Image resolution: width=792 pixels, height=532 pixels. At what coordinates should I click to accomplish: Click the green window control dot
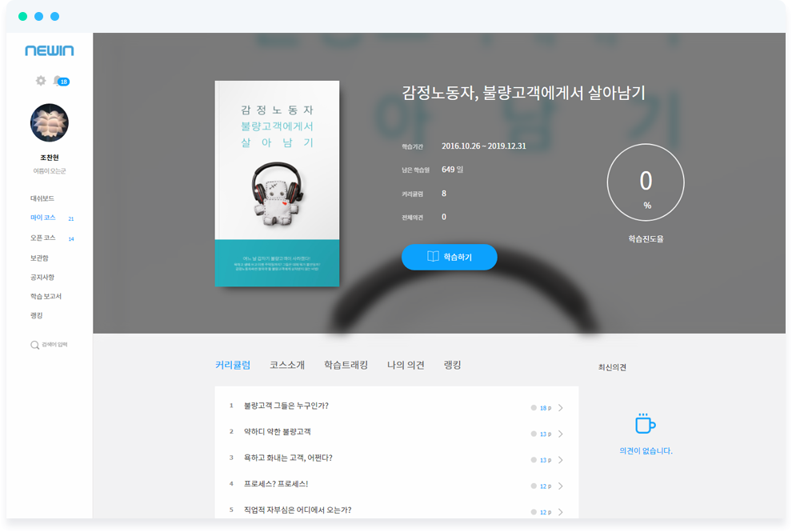pos(22,16)
